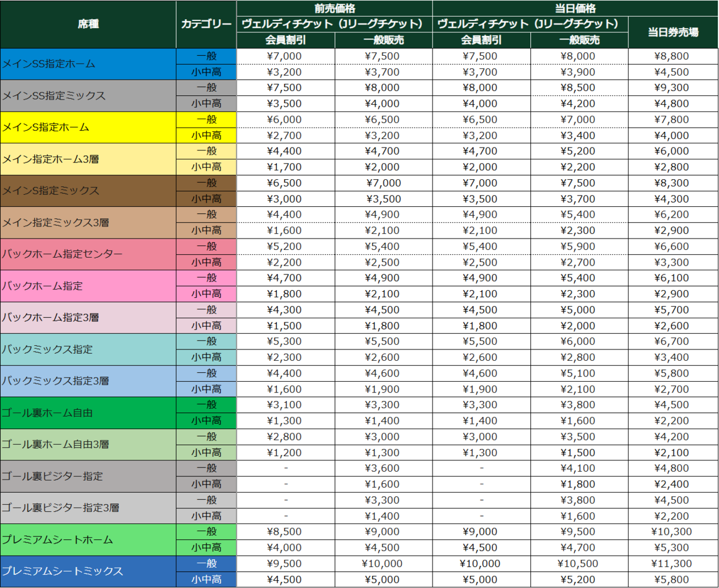Select the ¥9,300 price cell

tap(673, 88)
